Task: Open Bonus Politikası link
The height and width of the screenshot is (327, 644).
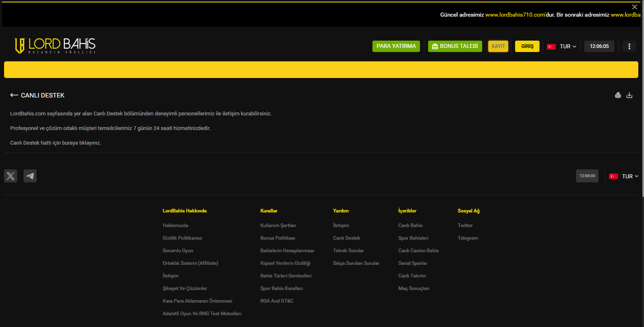Action: coord(278,238)
